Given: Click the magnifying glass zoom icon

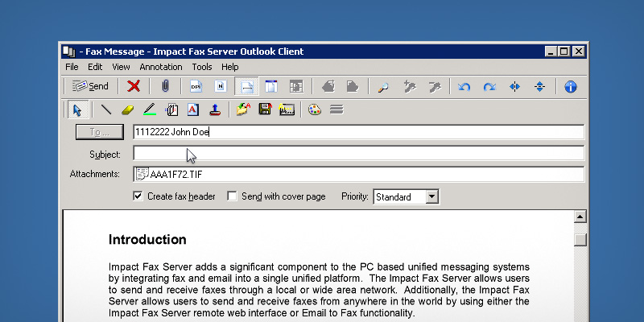Looking at the screenshot, I should (383, 86).
